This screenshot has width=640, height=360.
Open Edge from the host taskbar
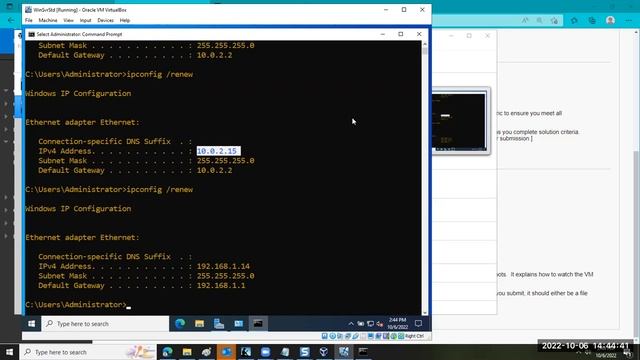[x=167, y=352]
